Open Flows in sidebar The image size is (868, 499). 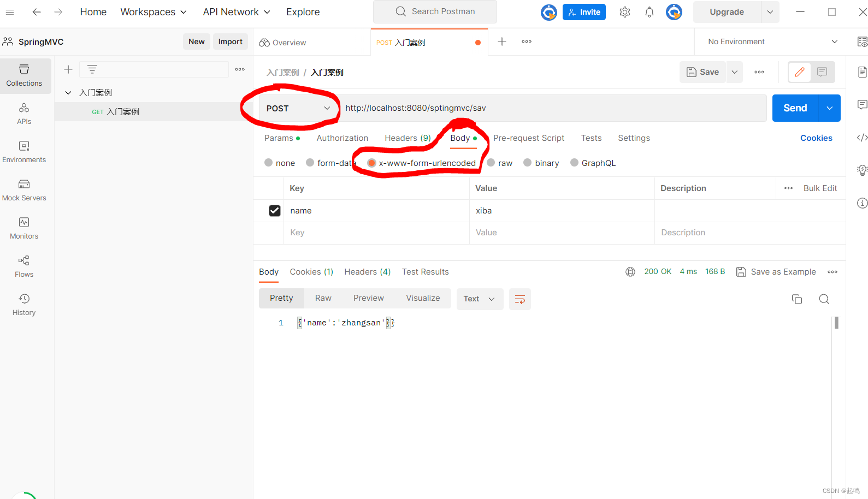click(24, 266)
